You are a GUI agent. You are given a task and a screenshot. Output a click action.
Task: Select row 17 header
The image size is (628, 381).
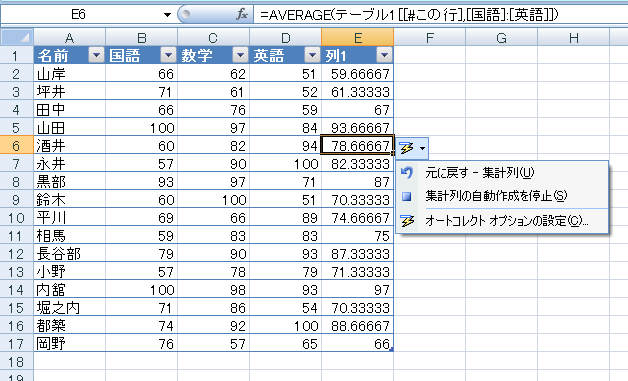17,343
